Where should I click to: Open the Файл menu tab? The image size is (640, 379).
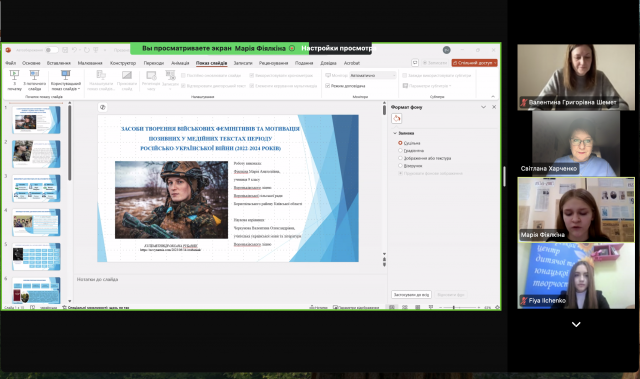(x=11, y=63)
